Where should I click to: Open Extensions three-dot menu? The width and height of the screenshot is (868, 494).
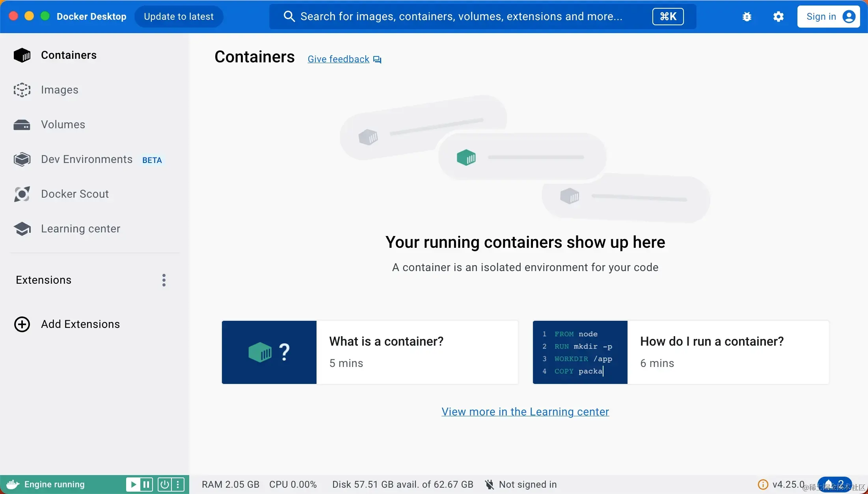(x=164, y=280)
